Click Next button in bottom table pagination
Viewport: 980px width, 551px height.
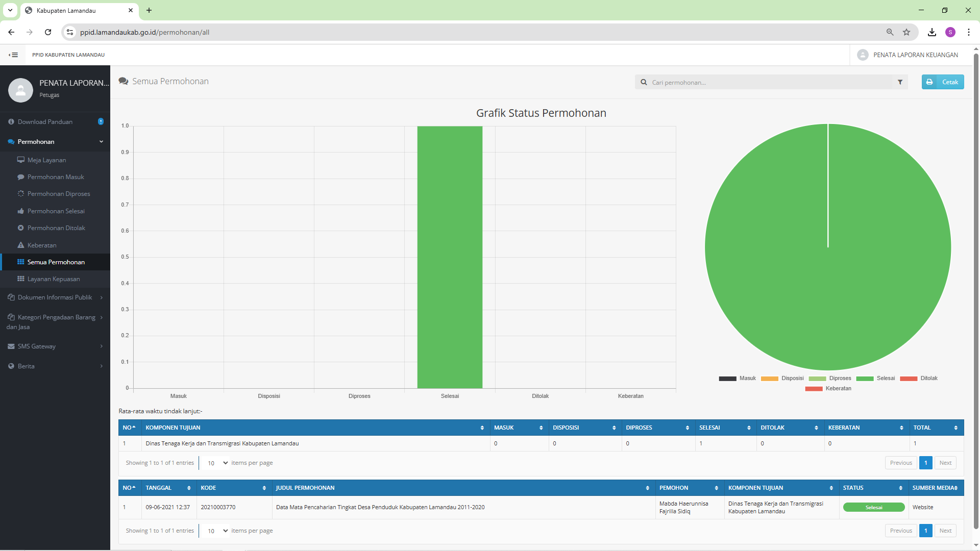click(945, 531)
